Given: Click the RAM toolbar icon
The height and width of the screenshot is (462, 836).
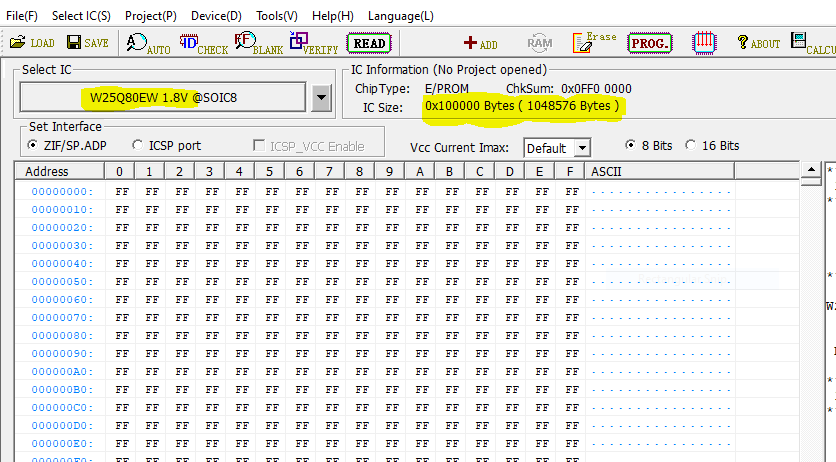Looking at the screenshot, I should coord(540,43).
